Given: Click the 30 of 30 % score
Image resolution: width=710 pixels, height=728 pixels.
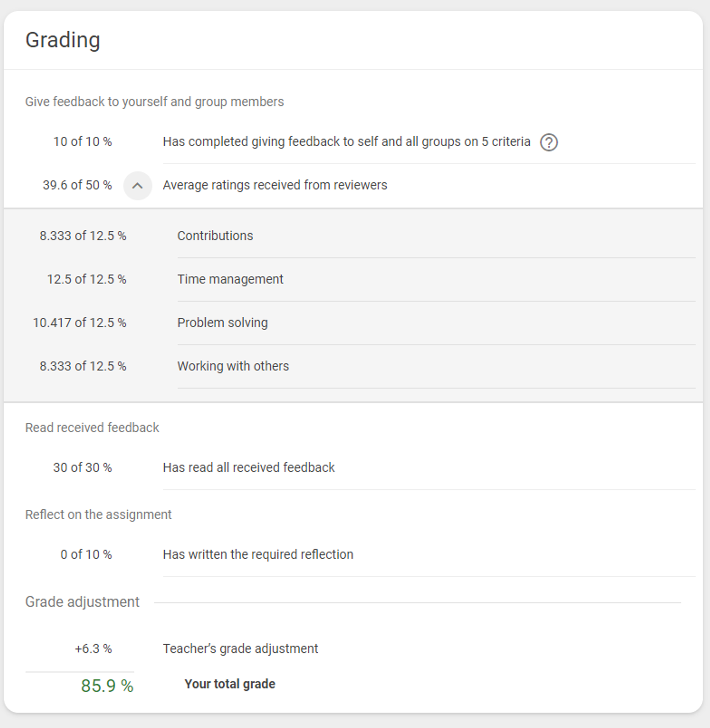Looking at the screenshot, I should [x=82, y=467].
